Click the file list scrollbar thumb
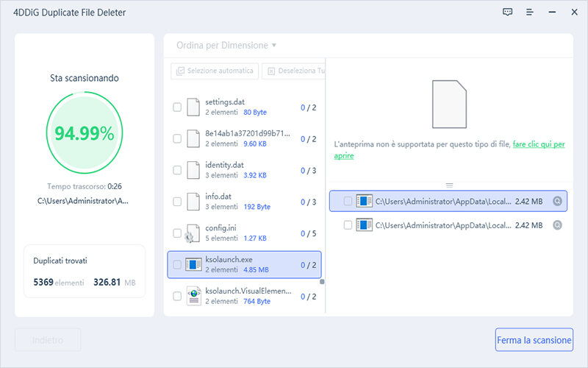The image size is (588, 368). [322, 282]
